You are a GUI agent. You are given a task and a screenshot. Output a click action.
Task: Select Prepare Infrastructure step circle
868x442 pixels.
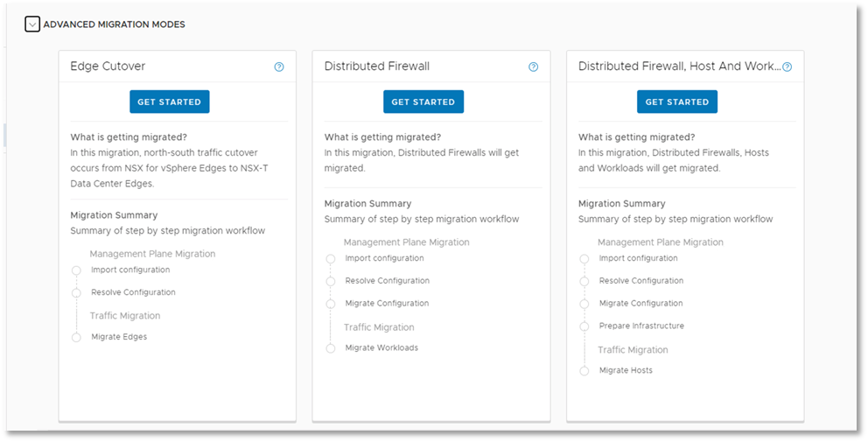pos(584,326)
